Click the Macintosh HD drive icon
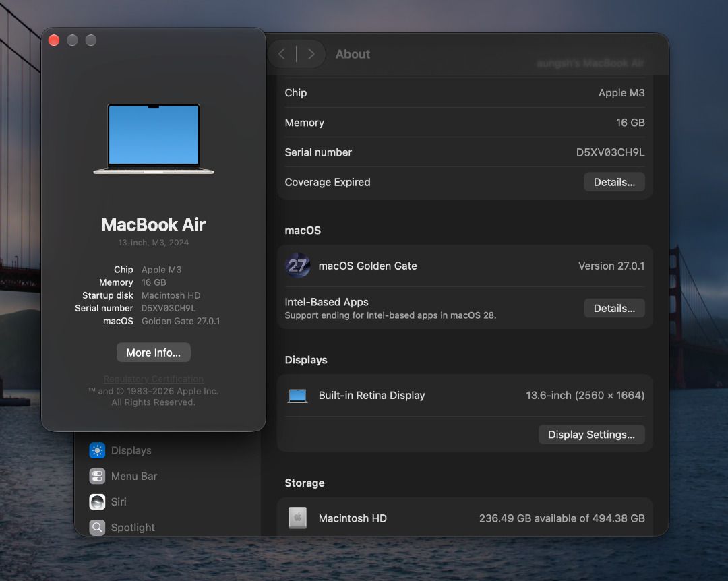Screen dimensions: 728x581 point(298,518)
